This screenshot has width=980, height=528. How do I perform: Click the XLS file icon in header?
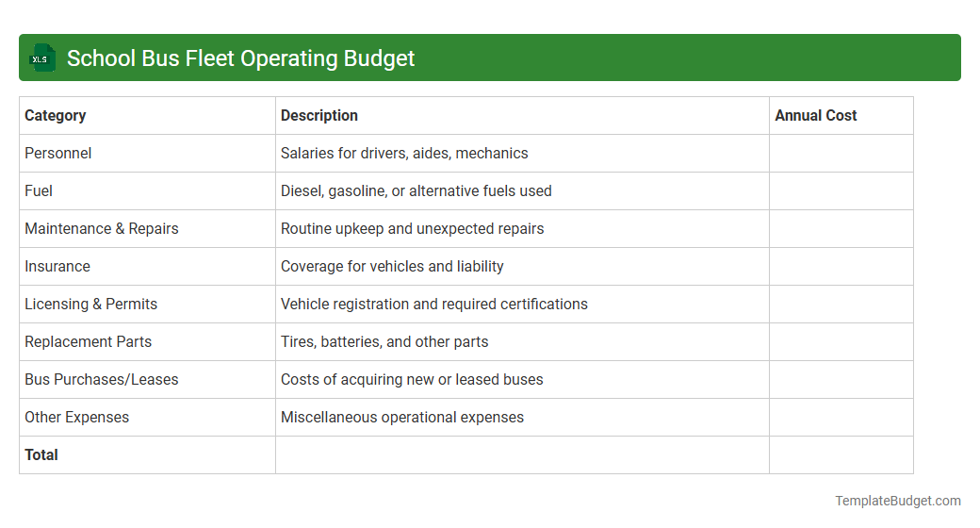(x=41, y=58)
